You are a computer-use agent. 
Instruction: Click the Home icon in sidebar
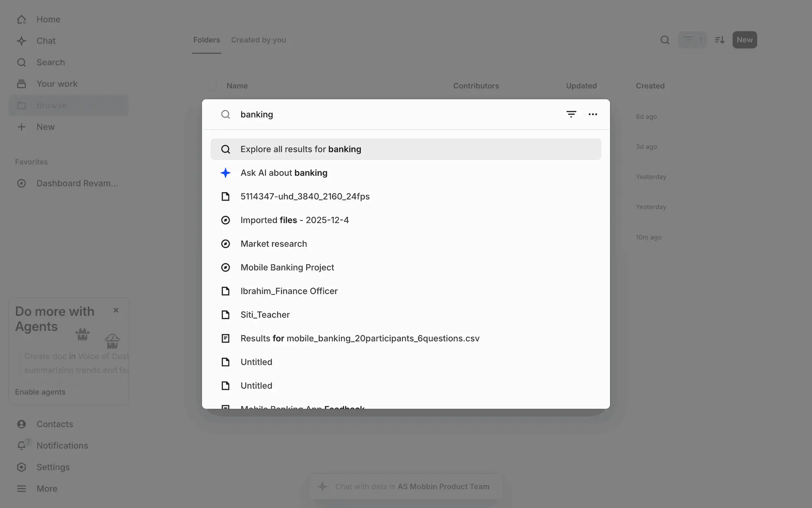22,19
